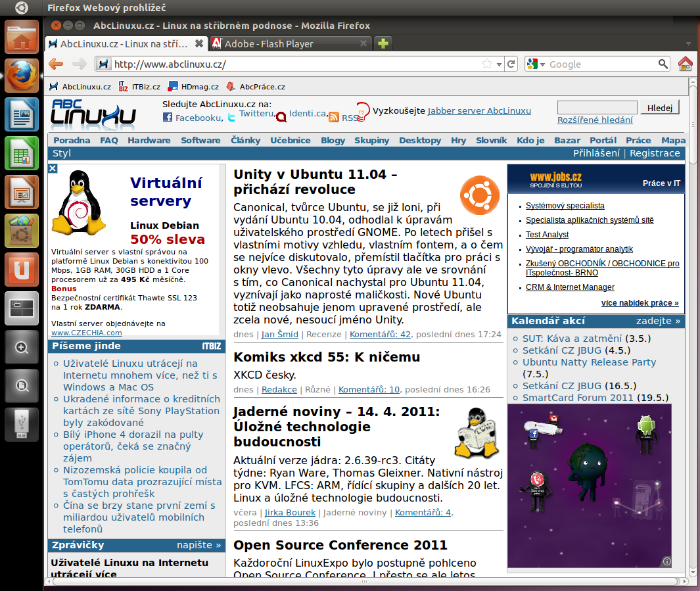The width and height of the screenshot is (700, 591).
Task: Click the site search text field
Action: (x=597, y=108)
